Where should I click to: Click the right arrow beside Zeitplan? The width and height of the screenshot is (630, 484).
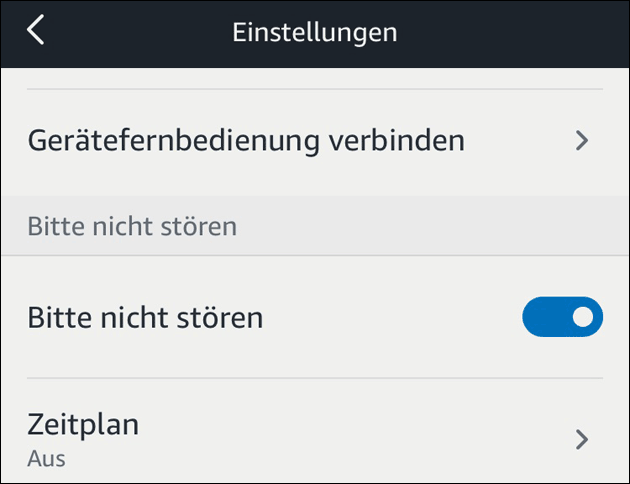(x=584, y=438)
